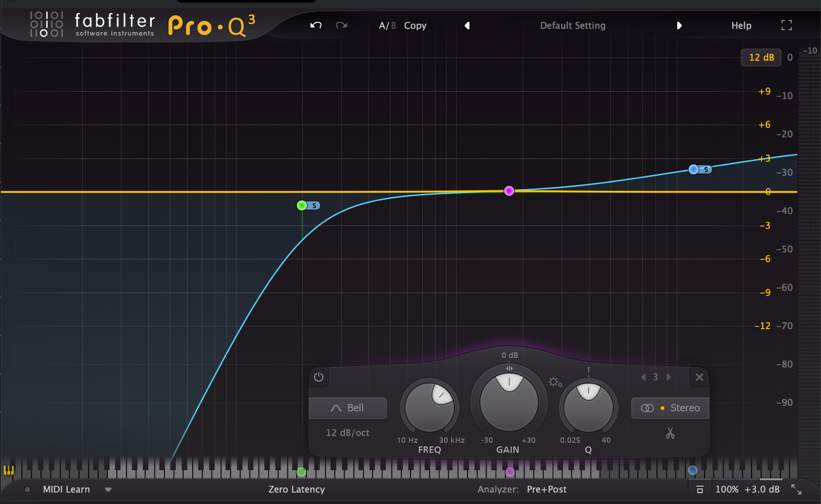Screen dimensions: 821x504
Task: Open the Default Setting preset menu
Action: pyautogui.click(x=573, y=26)
